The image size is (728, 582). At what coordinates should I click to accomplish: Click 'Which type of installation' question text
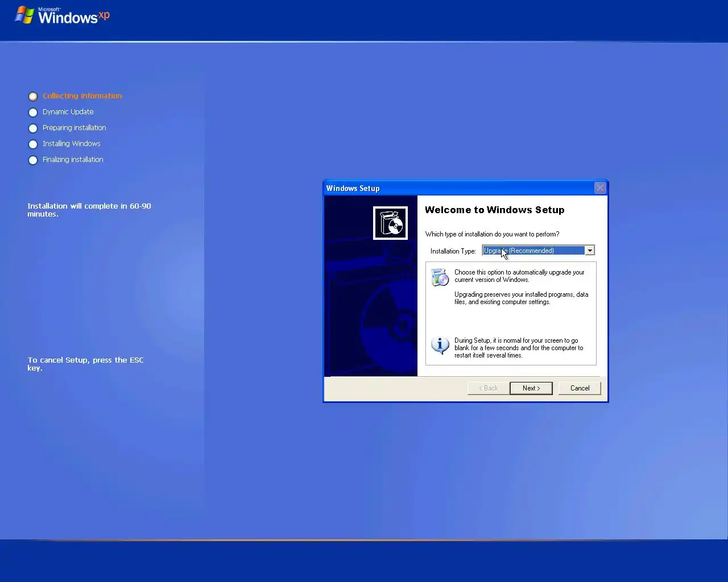click(493, 234)
